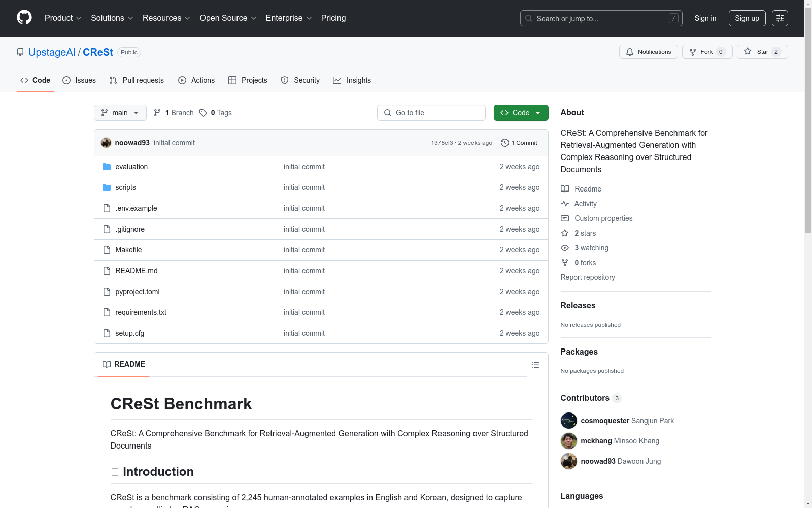Open the scripts folder icon
This screenshot has width=812, height=508.
(x=107, y=187)
